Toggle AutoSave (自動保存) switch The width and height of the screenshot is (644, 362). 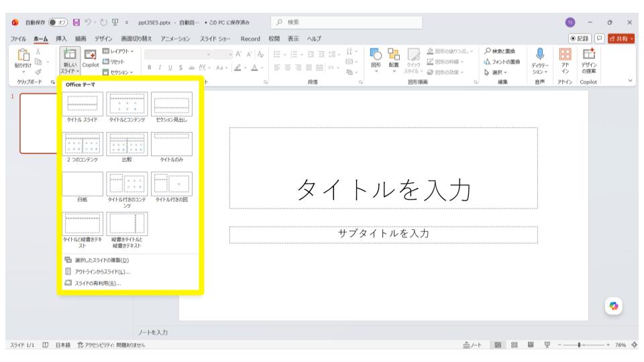58,22
